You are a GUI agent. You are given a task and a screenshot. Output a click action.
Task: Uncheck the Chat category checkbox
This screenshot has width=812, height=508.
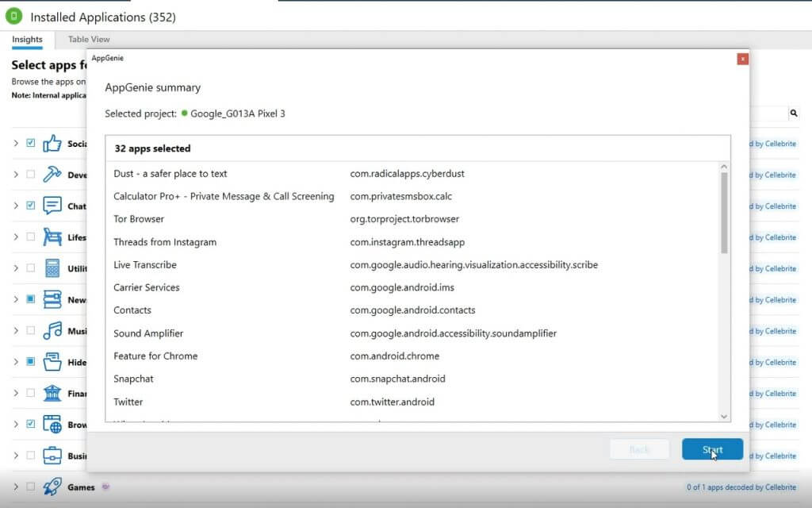[x=31, y=206]
